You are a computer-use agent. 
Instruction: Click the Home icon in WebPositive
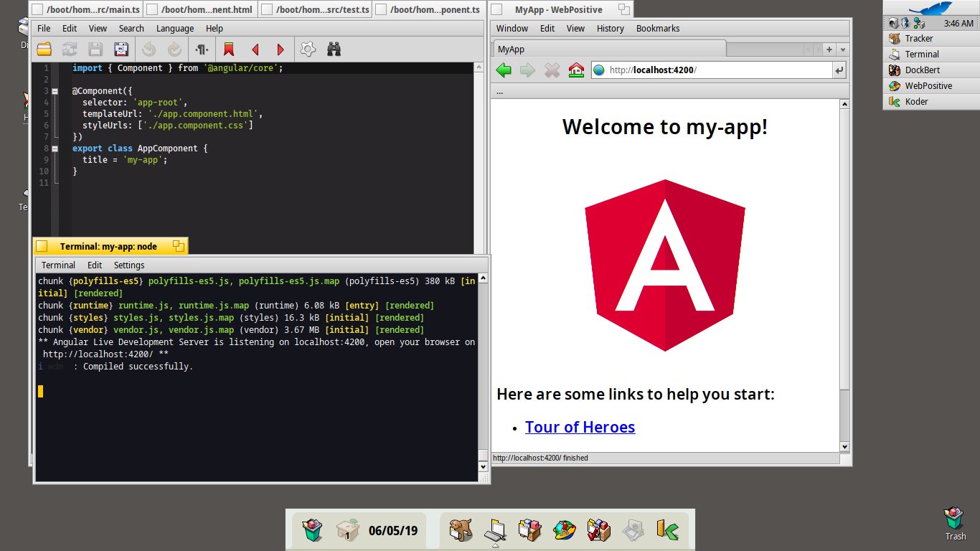click(576, 70)
